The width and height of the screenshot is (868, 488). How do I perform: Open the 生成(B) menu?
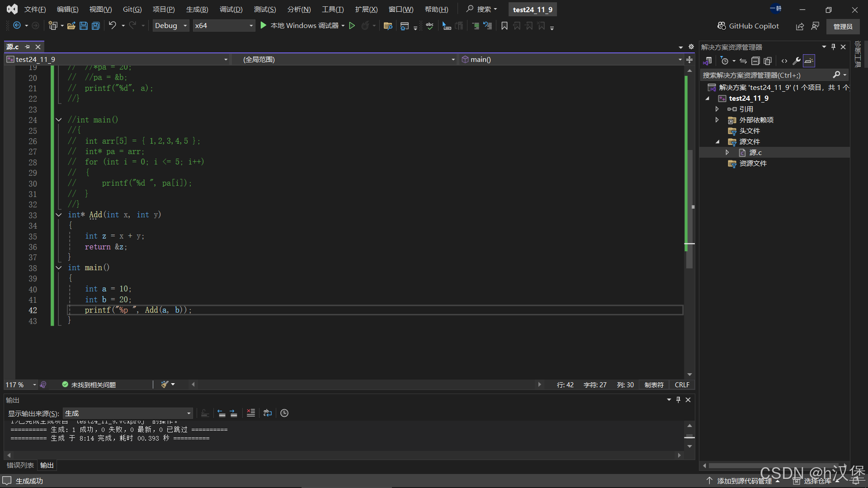[197, 9]
